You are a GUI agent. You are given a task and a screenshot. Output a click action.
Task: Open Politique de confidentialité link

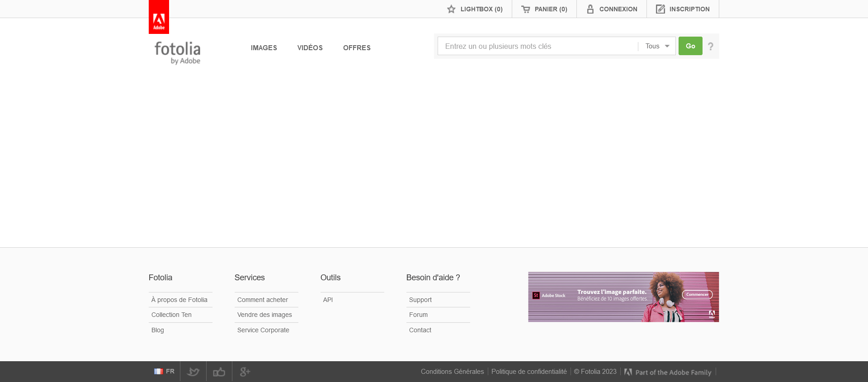(x=529, y=372)
